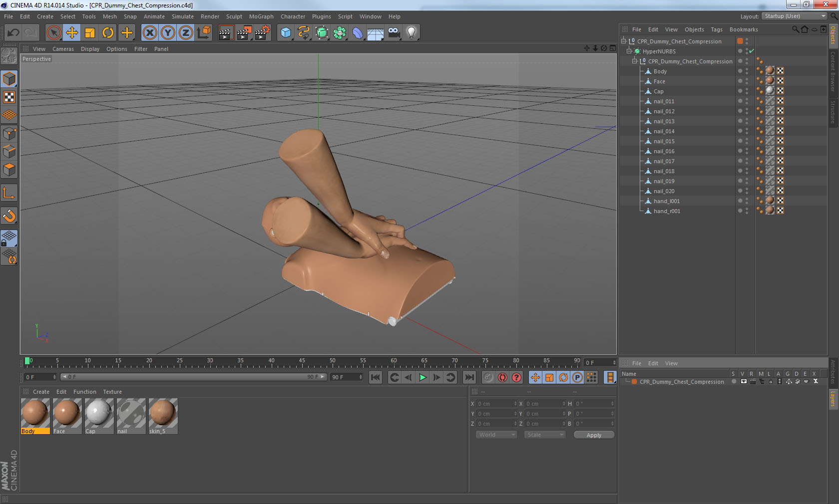Open the Light object icon

pos(411,33)
